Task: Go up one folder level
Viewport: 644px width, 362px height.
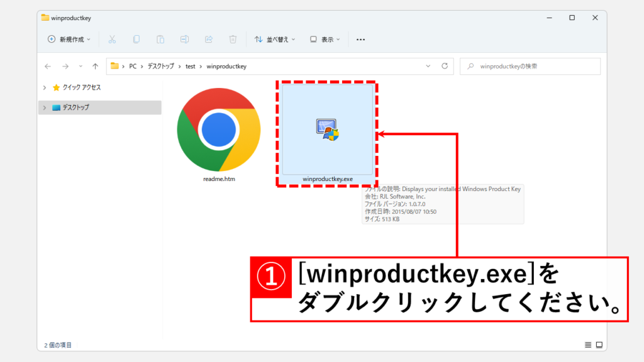Action: point(96,66)
